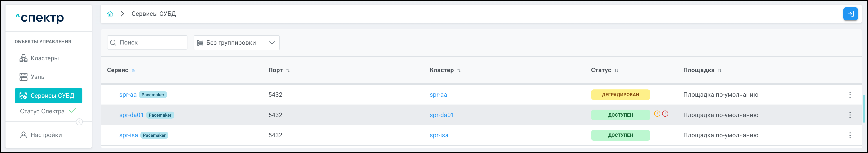
Task: Go to Кластеры in sidebar
Action: (44, 58)
